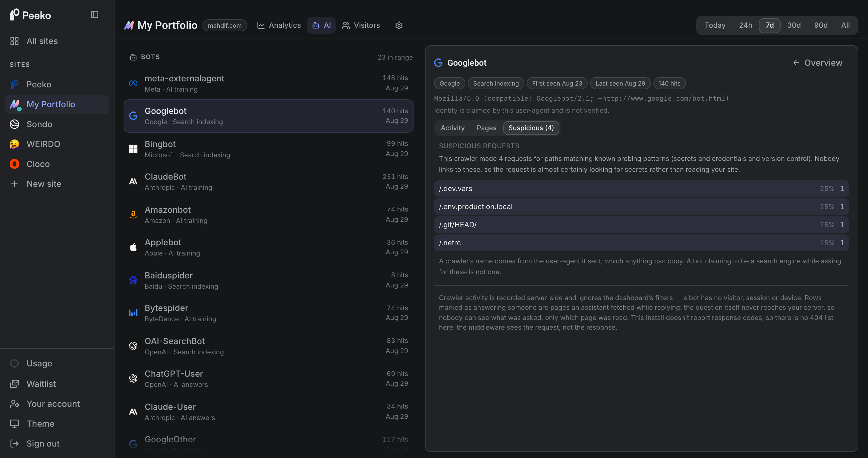Open My Portfolio in sidebar
868x458 pixels.
57,104
